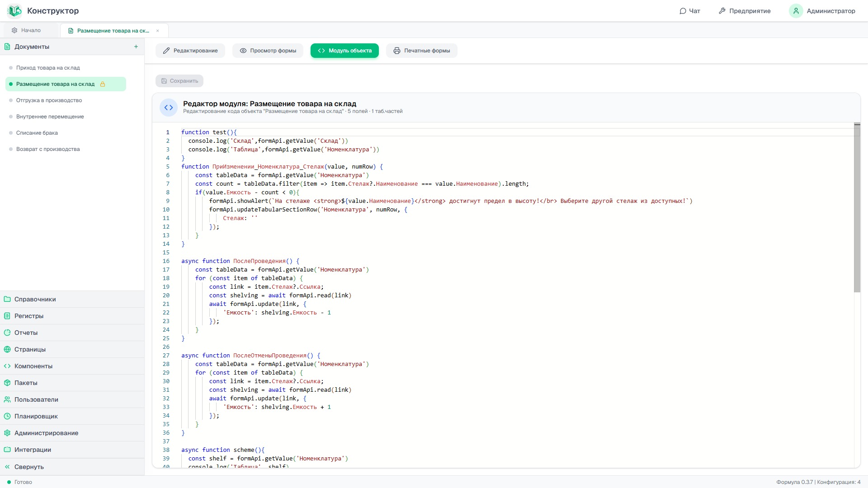
Task: Click the Администрирование gear icon
Action: [x=7, y=433]
